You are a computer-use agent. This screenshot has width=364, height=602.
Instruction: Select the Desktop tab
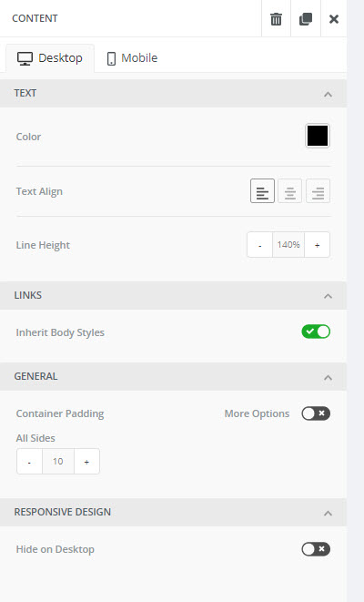click(x=50, y=58)
